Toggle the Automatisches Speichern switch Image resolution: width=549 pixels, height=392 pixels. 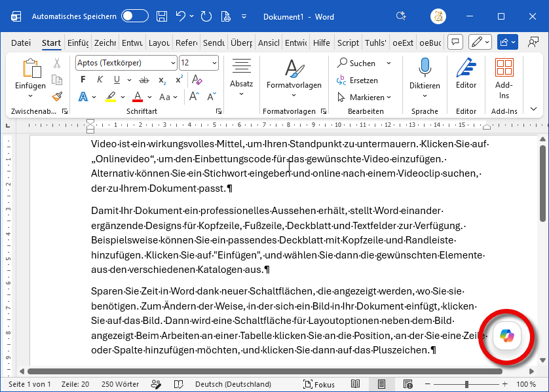click(135, 16)
